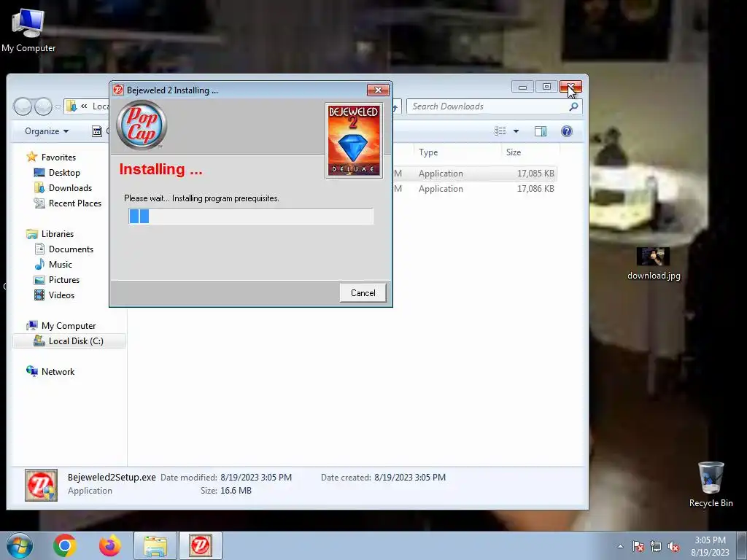The image size is (747, 560).
Task: Click the address bar folder icon
Action: [x=71, y=106]
